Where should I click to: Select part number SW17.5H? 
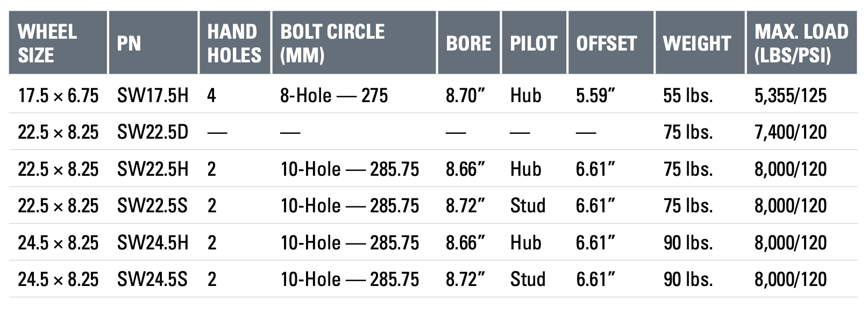point(153,96)
